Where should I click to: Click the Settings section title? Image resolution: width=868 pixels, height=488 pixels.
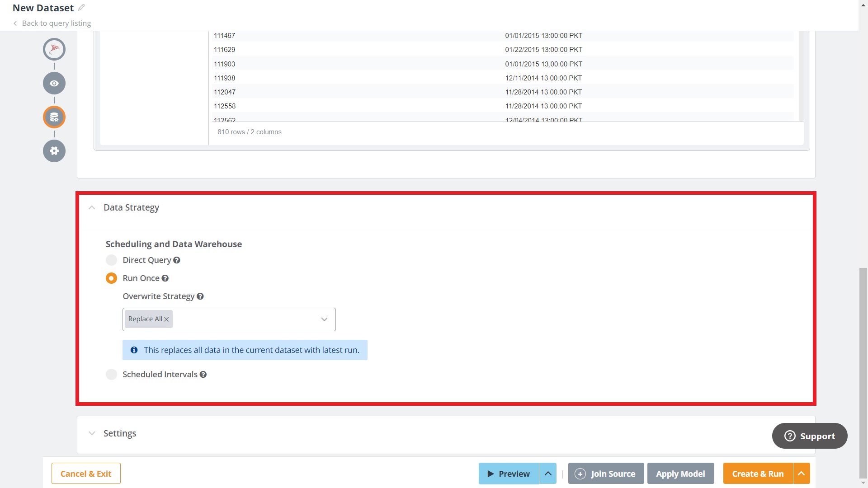pyautogui.click(x=120, y=433)
